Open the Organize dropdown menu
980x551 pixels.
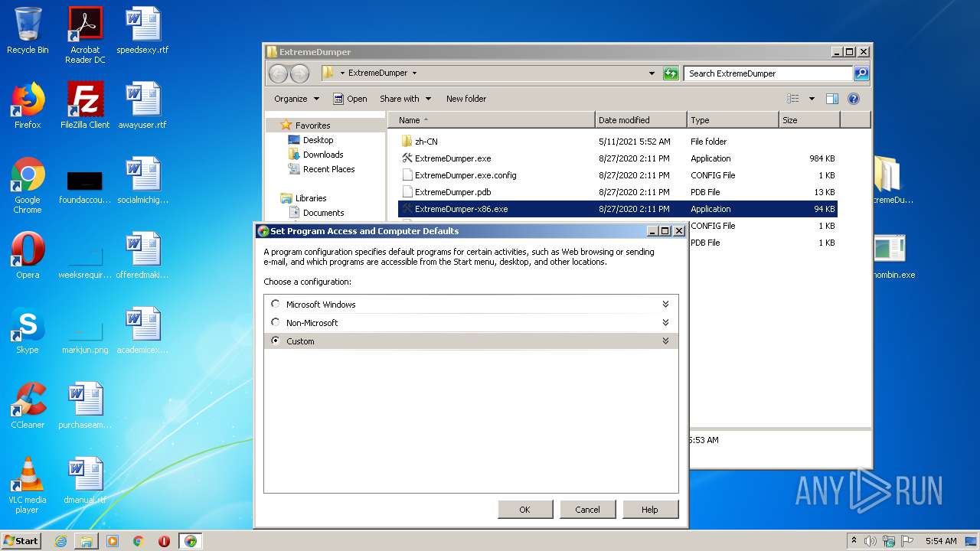[x=297, y=99]
